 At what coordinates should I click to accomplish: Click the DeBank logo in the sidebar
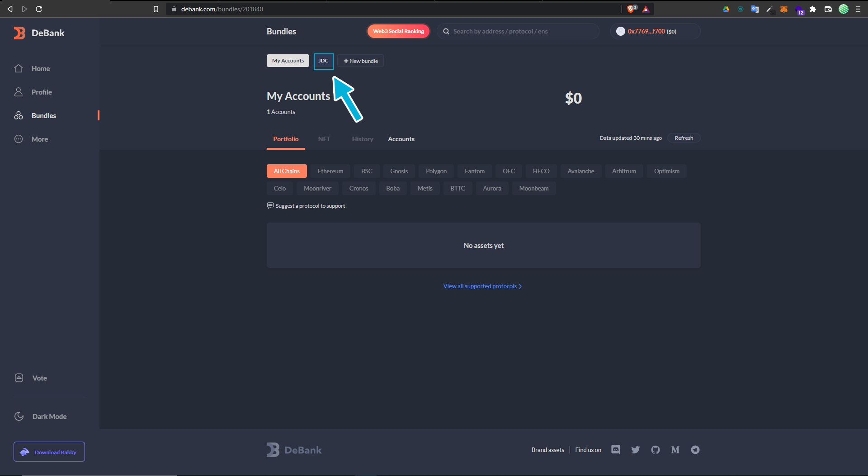(x=39, y=33)
